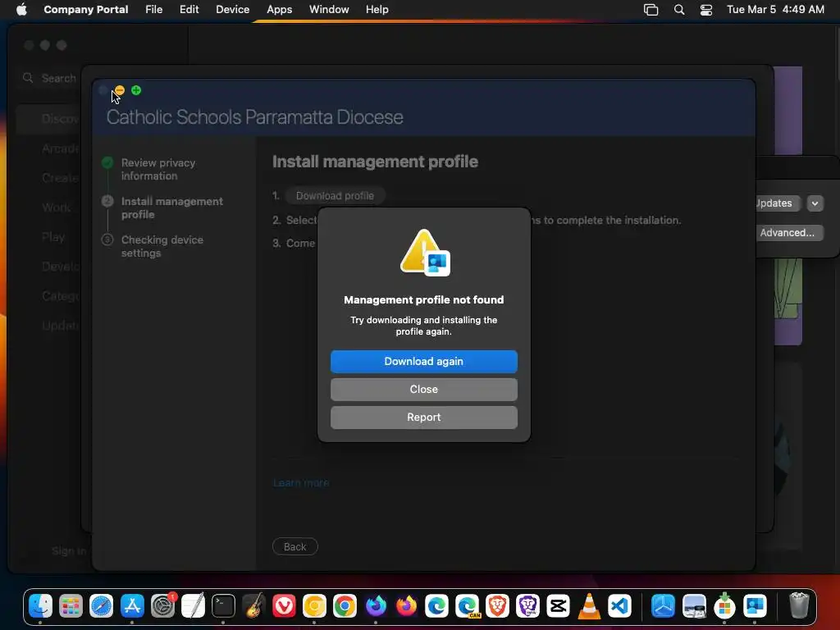This screenshot has height=630, width=840.
Task: Click the Catholic Schools Parramatta Diocese title
Action: click(255, 116)
